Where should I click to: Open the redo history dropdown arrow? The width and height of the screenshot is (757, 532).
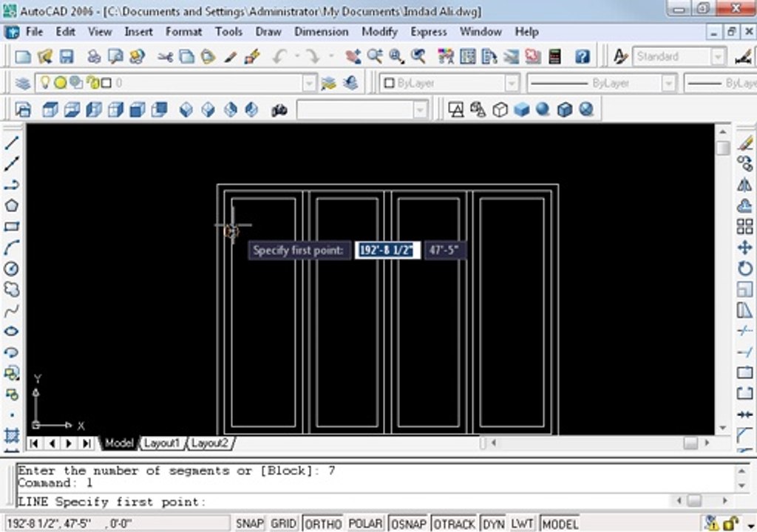pyautogui.click(x=331, y=56)
